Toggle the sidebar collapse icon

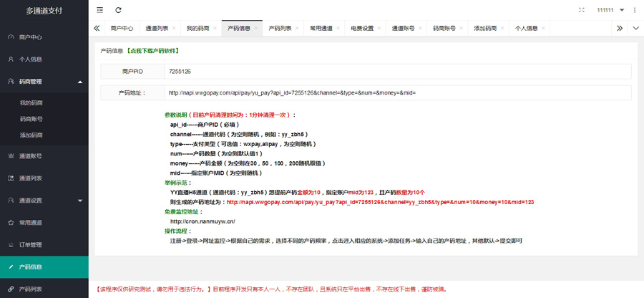(x=99, y=10)
